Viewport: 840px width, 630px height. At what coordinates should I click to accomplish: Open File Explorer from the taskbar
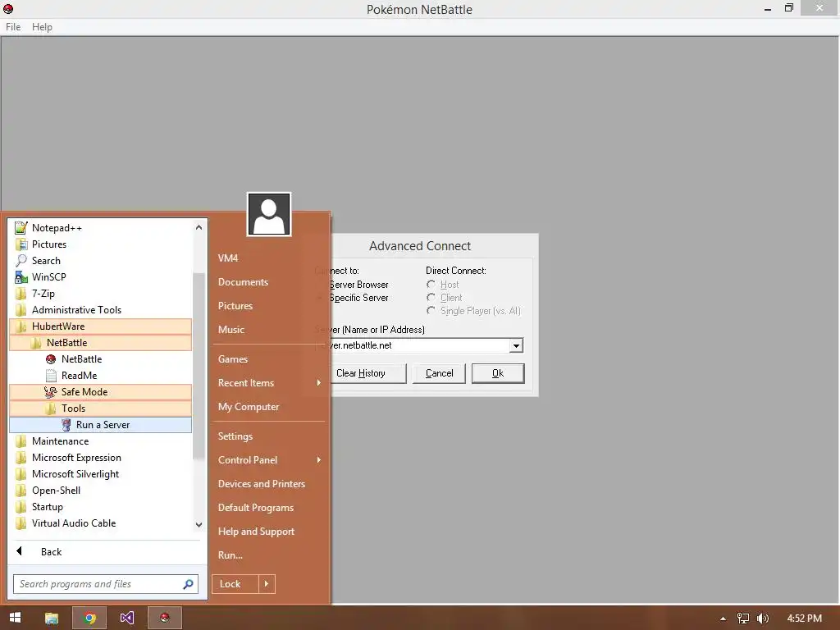click(52, 619)
